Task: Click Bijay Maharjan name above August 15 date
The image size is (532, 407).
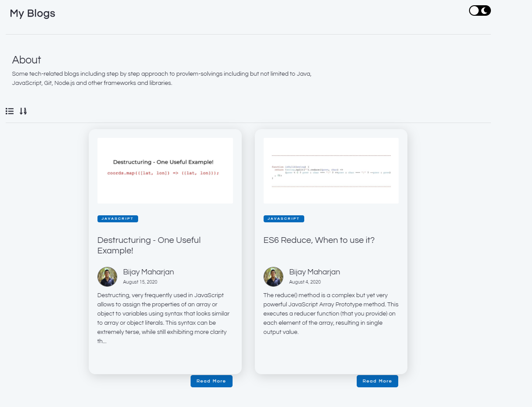Action: [148, 272]
